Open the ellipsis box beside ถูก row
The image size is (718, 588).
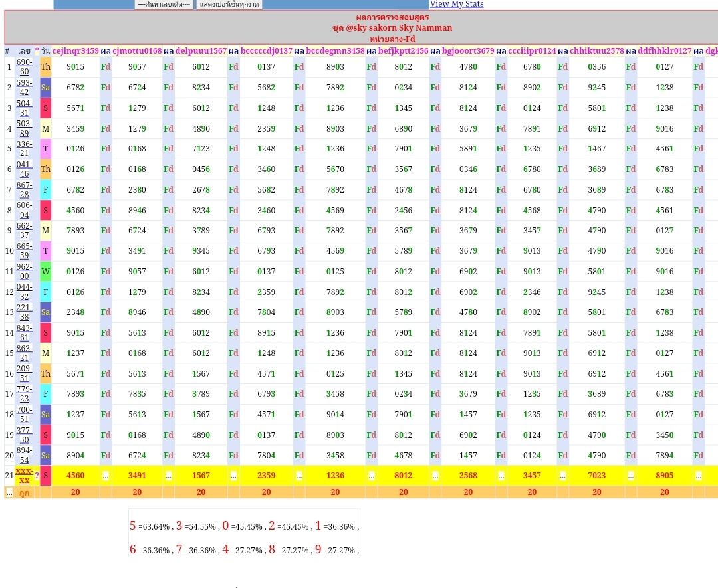coord(9,492)
